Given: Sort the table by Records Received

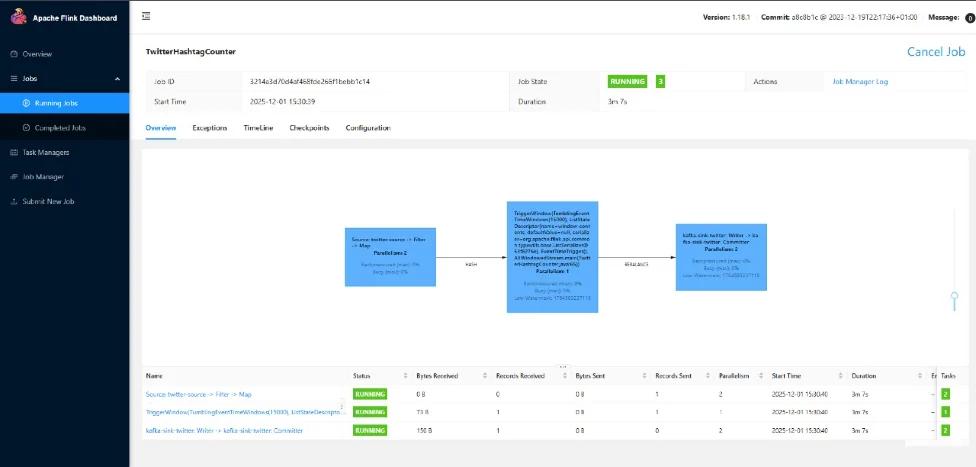Looking at the screenshot, I should (x=565, y=376).
